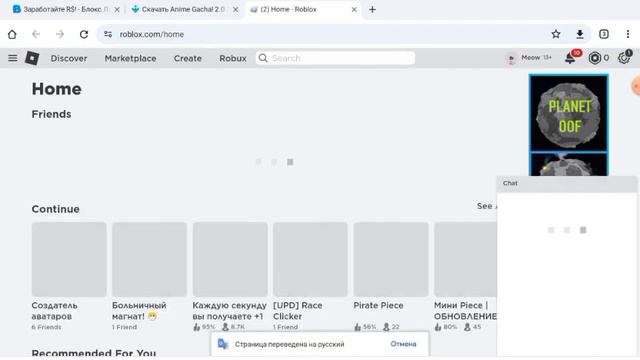Go forward in browser history
Image resolution: width=640 pixels, height=360 pixels.
coord(60,34)
